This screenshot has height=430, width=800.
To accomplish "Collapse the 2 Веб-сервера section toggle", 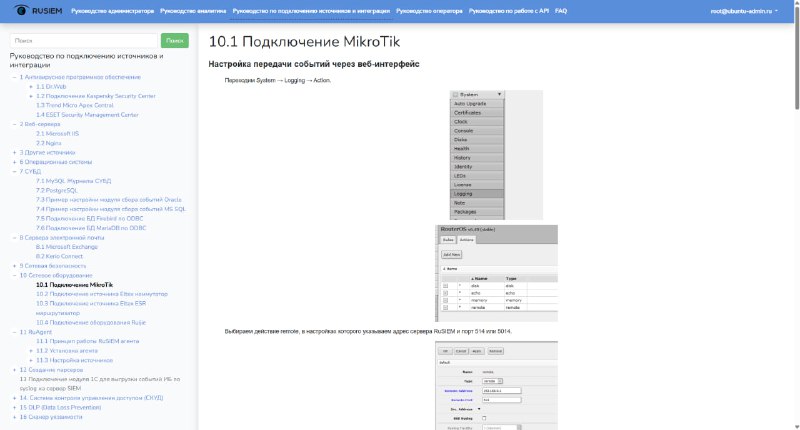I will tap(14, 124).
